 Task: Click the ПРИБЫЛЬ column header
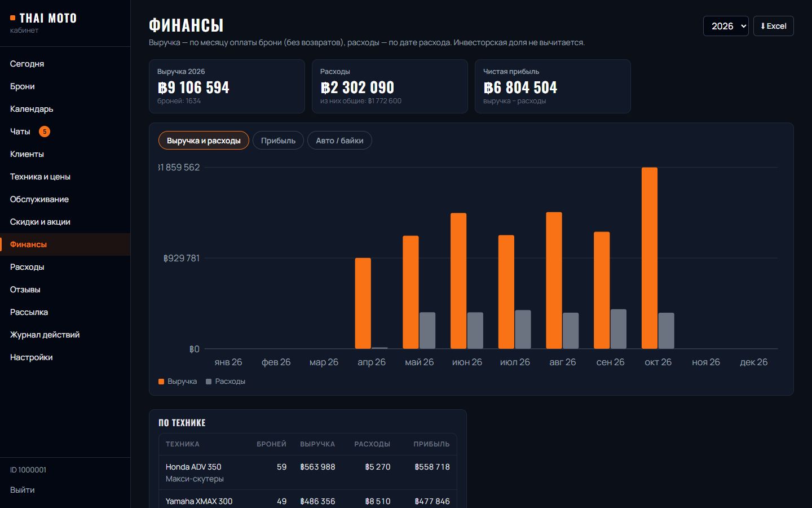coord(431,444)
